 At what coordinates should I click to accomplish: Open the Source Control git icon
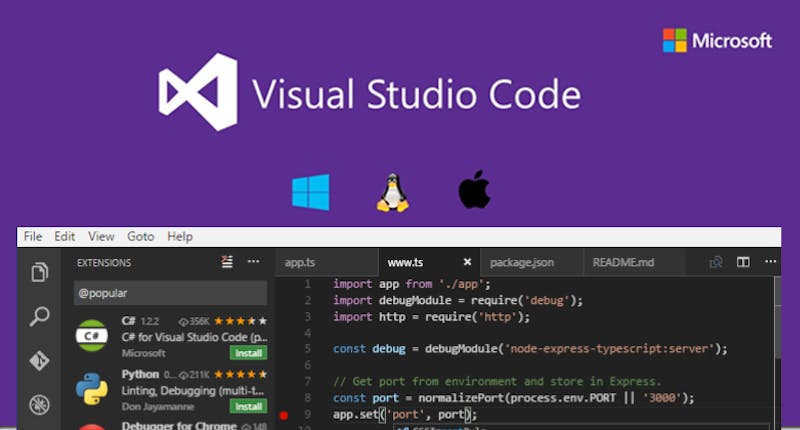(x=39, y=360)
